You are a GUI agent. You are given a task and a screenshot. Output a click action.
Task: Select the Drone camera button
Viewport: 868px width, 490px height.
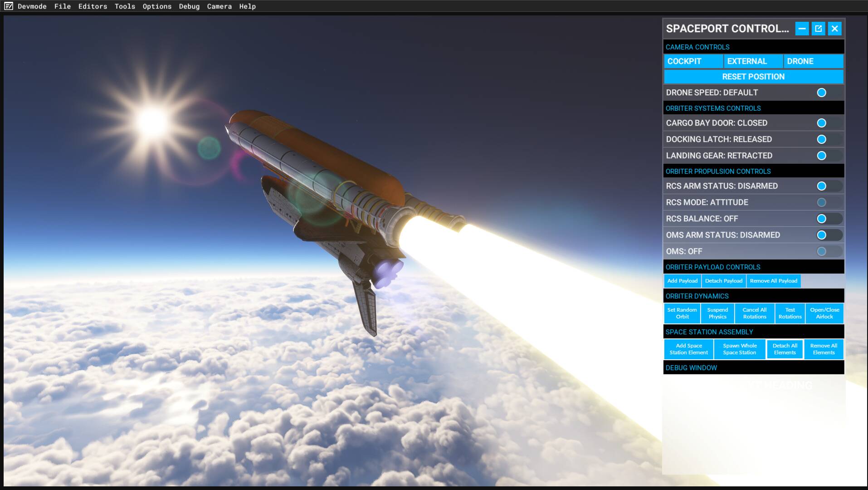814,61
